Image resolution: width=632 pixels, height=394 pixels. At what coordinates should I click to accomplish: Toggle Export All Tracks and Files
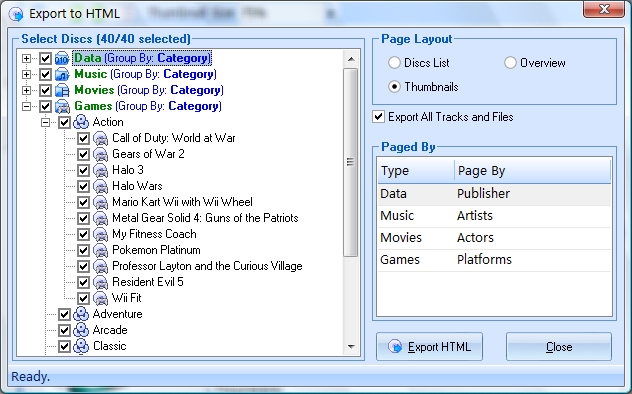(x=378, y=117)
